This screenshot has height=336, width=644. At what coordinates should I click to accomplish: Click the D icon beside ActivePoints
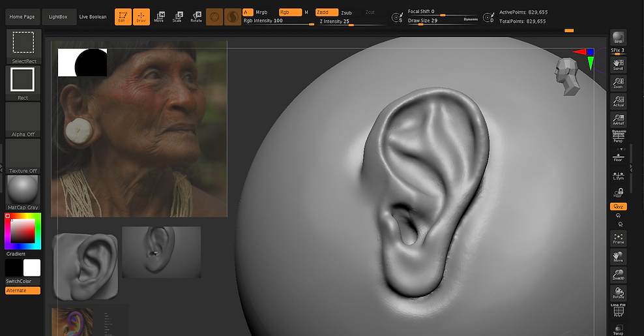click(489, 17)
